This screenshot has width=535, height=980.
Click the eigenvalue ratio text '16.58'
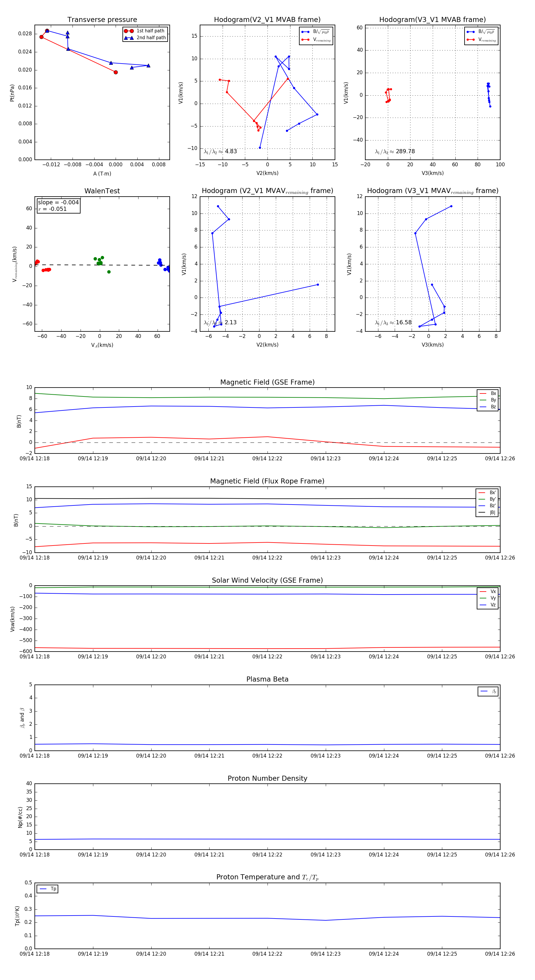click(x=404, y=323)
